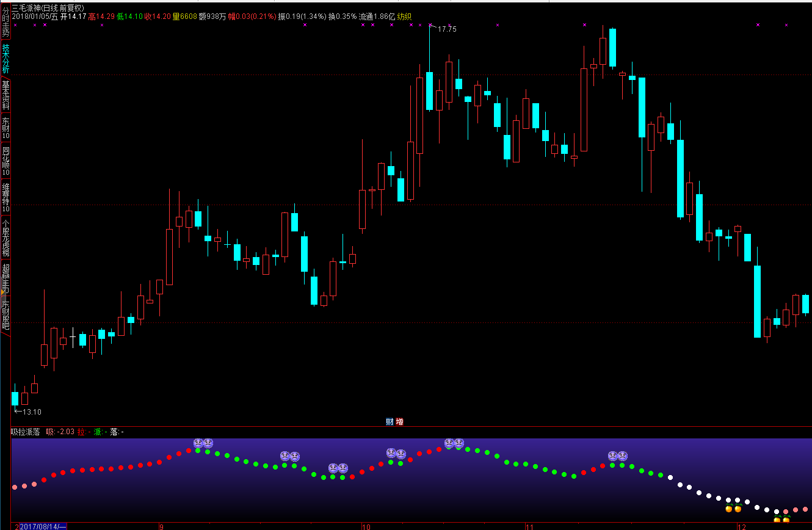Click the 17.75 high price label
812x530 pixels.
tap(447, 29)
